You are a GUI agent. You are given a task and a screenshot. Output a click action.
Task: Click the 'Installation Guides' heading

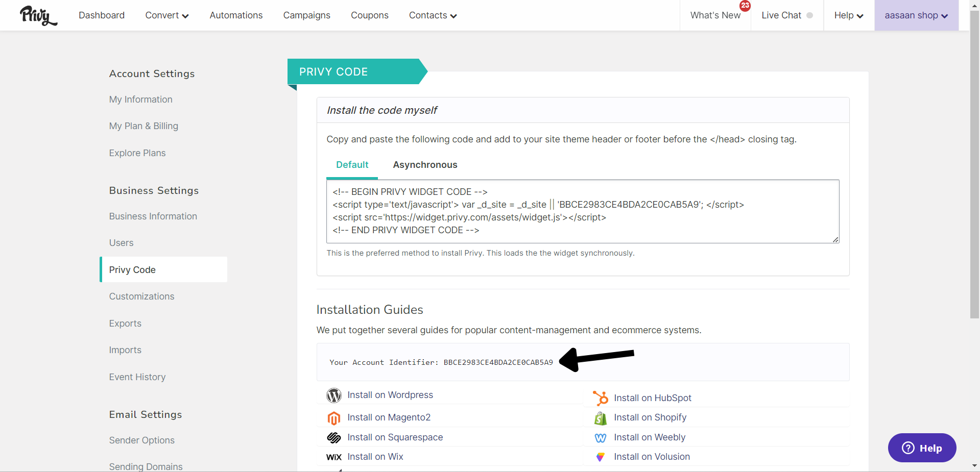click(370, 310)
